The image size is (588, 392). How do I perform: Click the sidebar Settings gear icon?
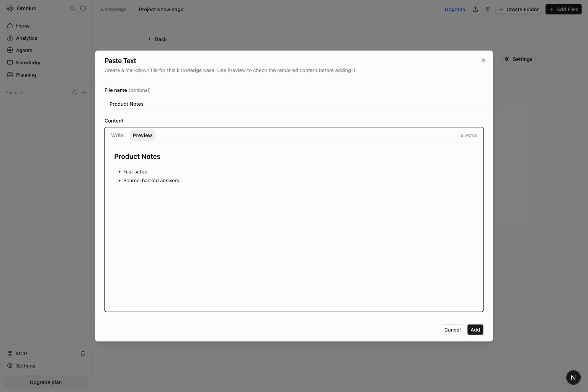(x=10, y=366)
